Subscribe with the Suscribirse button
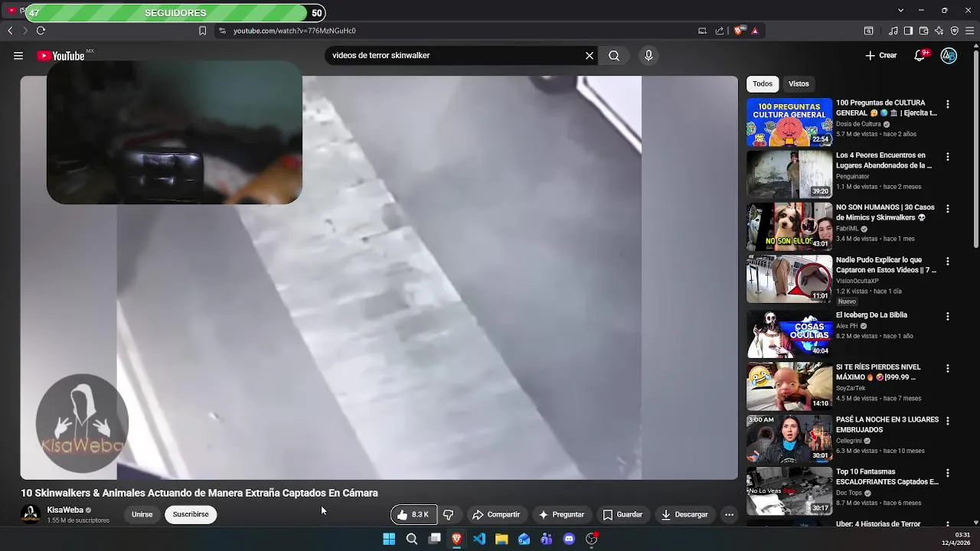 191,514
